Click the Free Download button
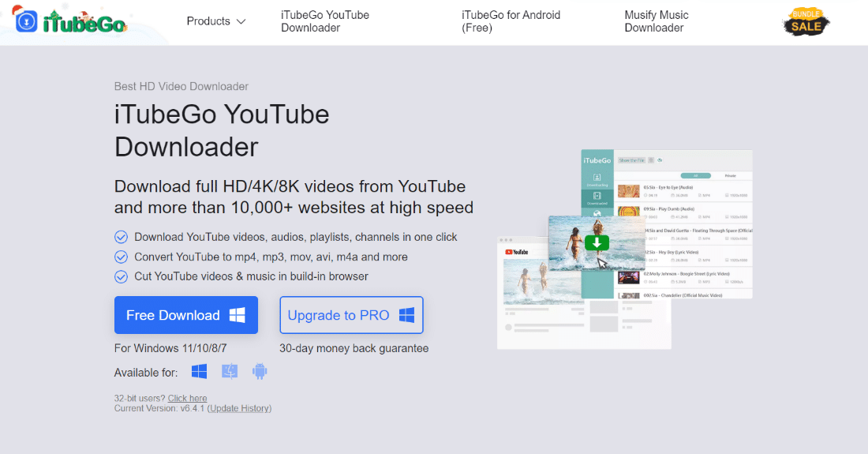The image size is (868, 454). [x=186, y=315]
